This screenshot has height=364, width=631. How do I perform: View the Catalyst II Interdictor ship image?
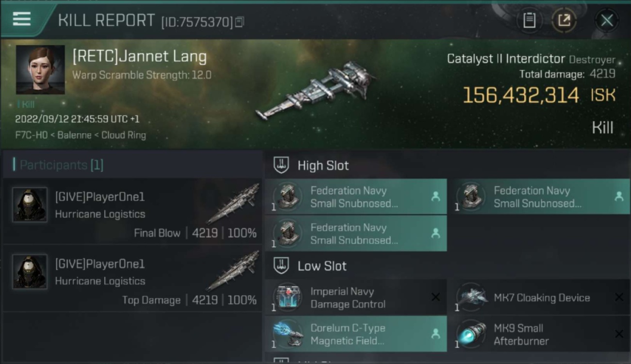315,91
